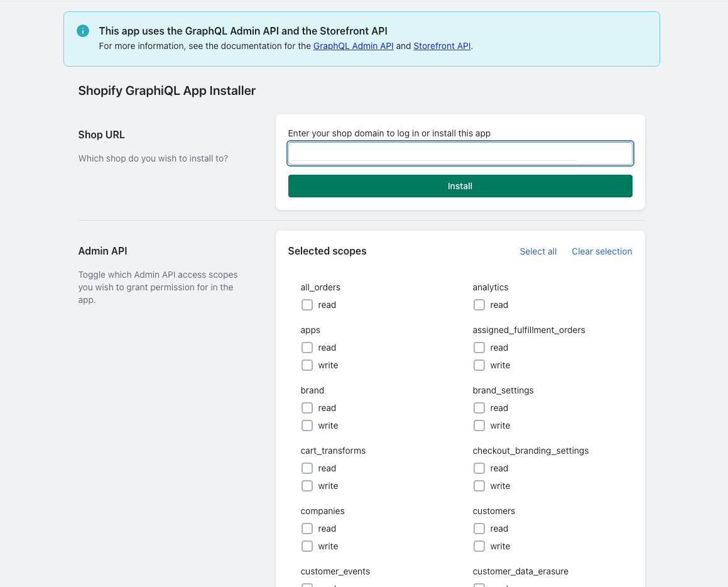Check the apps write scope
The width and height of the screenshot is (728, 587).
pos(307,365)
